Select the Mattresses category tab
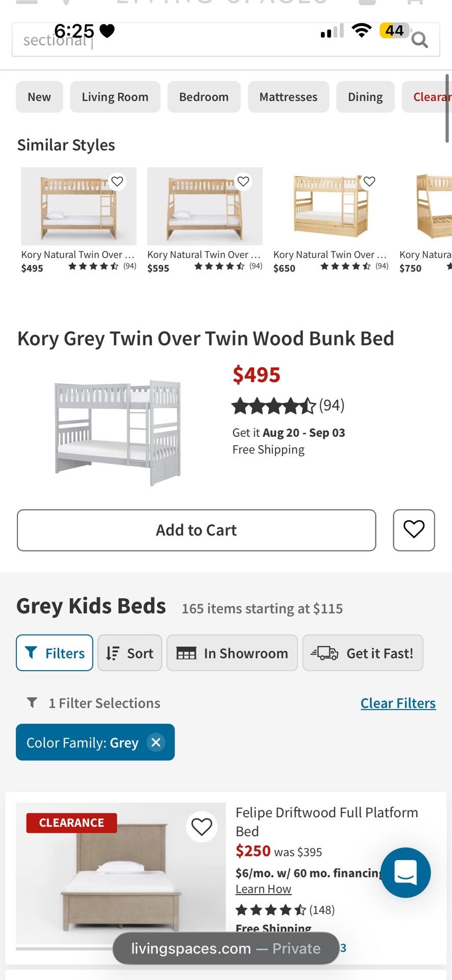452x980 pixels. 288,97
